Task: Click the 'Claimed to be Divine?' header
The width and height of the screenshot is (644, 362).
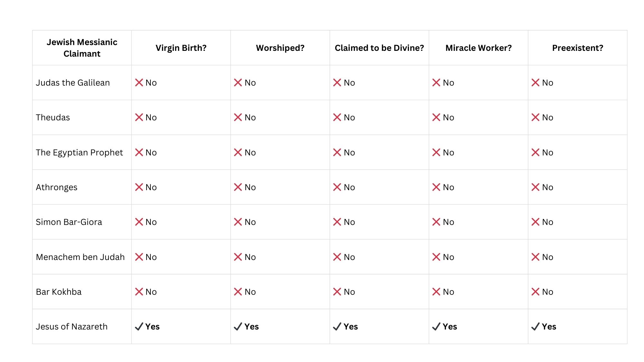Action: [379, 48]
